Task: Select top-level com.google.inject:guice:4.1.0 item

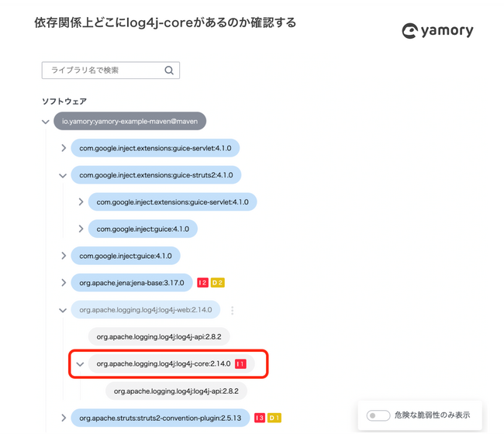Action: pyautogui.click(x=126, y=256)
